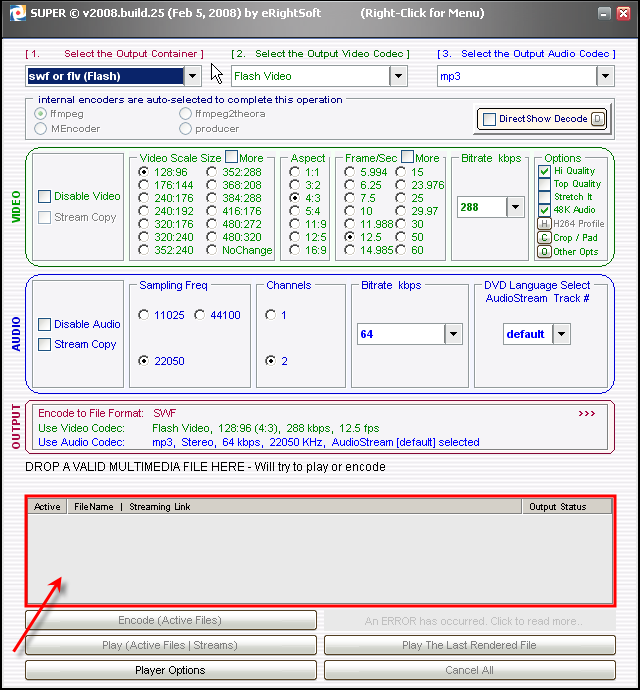This screenshot has width=640, height=690.
Task: Open Other Opts via 'O' icon
Action: coord(544,252)
